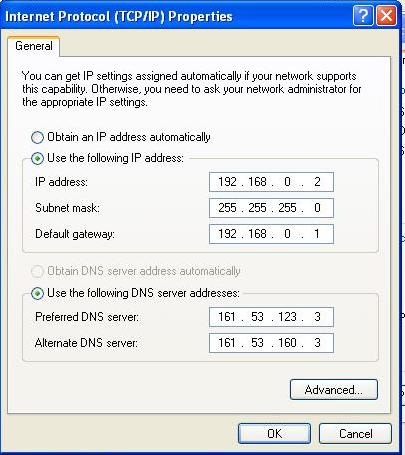405x455 pixels.
Task: Close the TCP/IP Properties dialog
Action: 387,16
